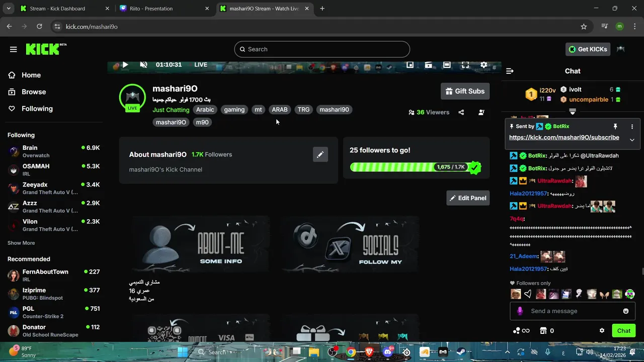
Task: Select the gaming tag
Action: click(x=234, y=110)
